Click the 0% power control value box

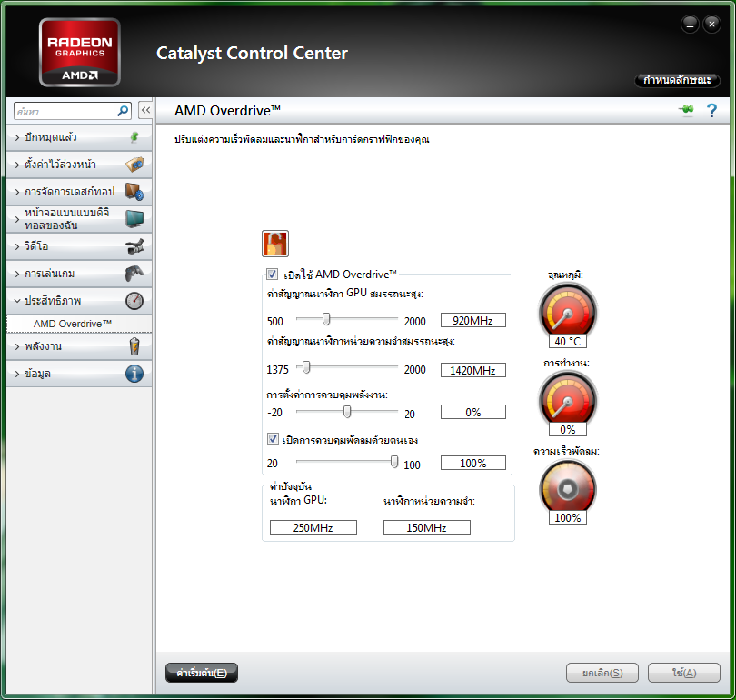point(473,412)
